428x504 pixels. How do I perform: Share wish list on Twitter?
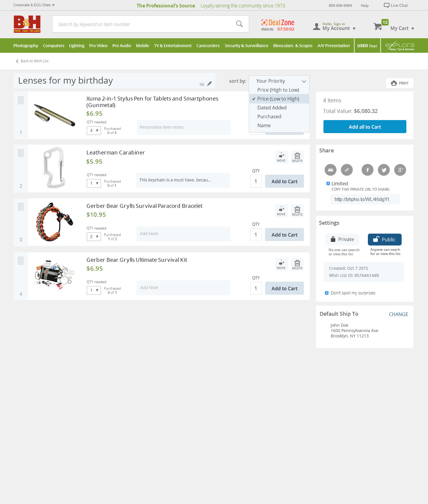click(384, 170)
